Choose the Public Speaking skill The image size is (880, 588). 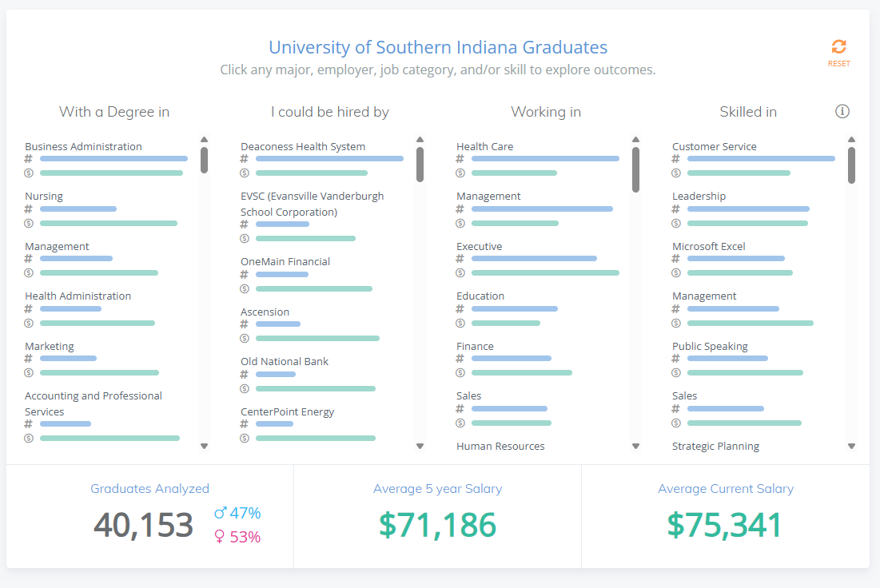[x=710, y=347]
